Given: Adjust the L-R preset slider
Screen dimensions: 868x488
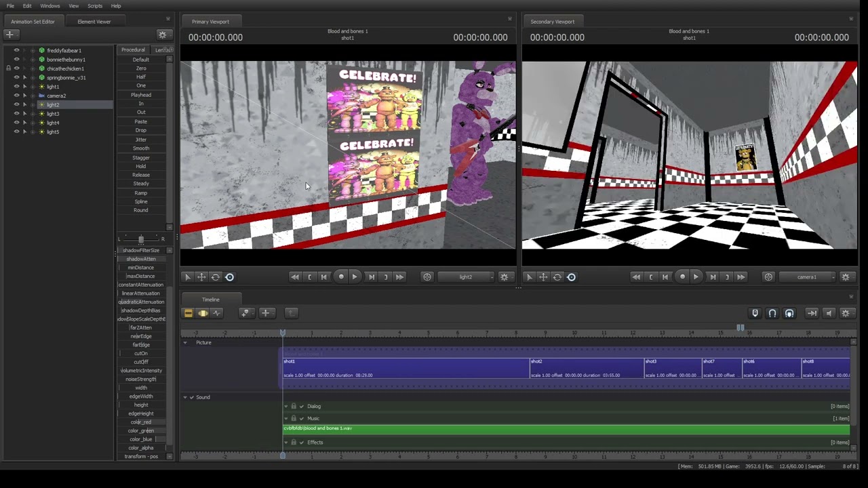Looking at the screenshot, I should pyautogui.click(x=141, y=239).
